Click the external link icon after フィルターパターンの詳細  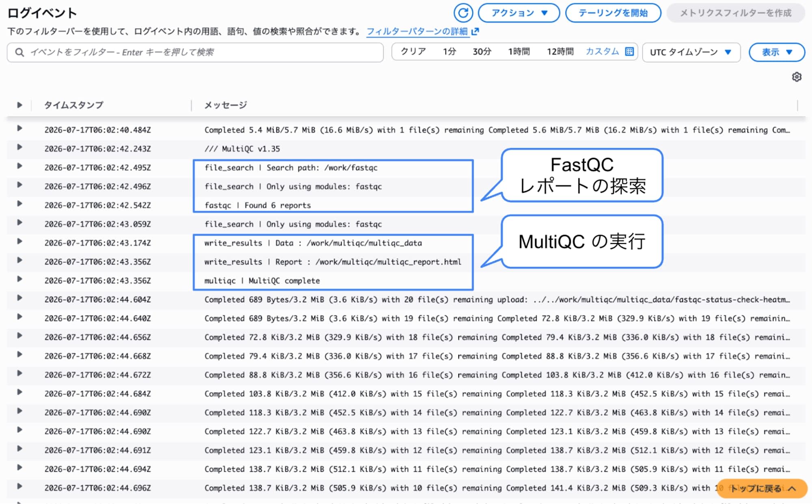(x=475, y=31)
